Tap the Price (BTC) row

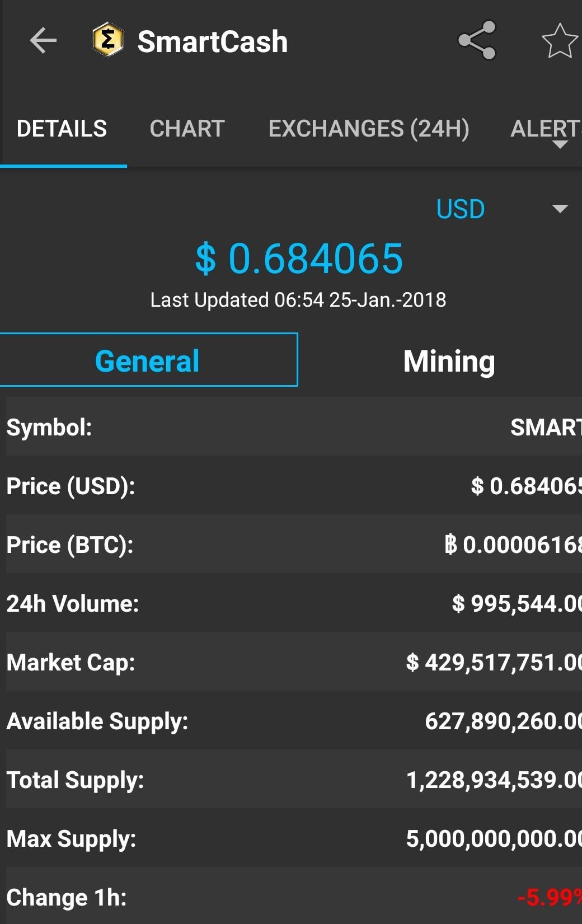pyautogui.click(x=294, y=545)
